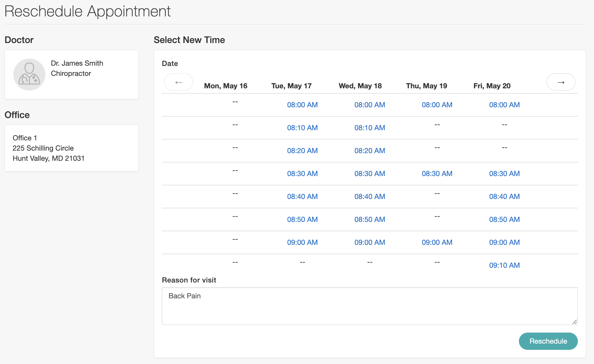Pick 08:00 AM on Thu, May 19
594x364 pixels.
point(437,105)
